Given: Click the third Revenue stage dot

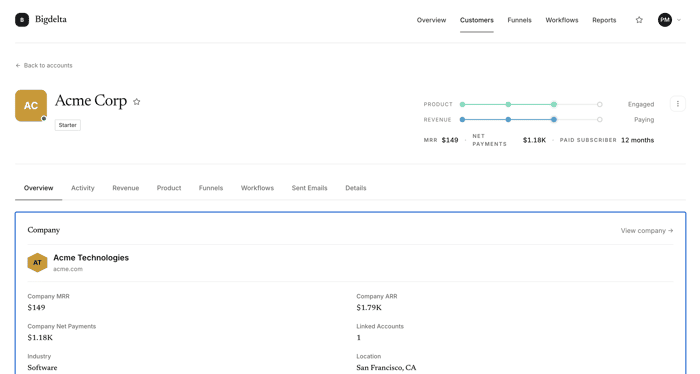Looking at the screenshot, I should 554,120.
